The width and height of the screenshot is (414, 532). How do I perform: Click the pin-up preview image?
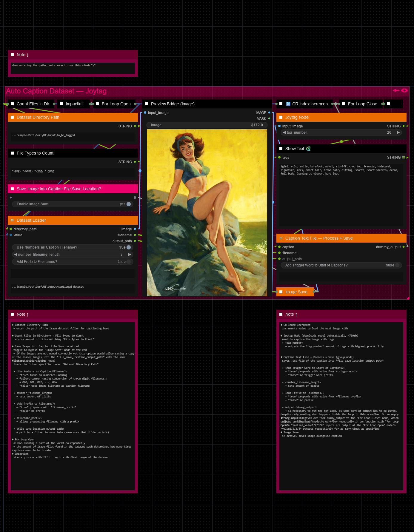pos(207,213)
